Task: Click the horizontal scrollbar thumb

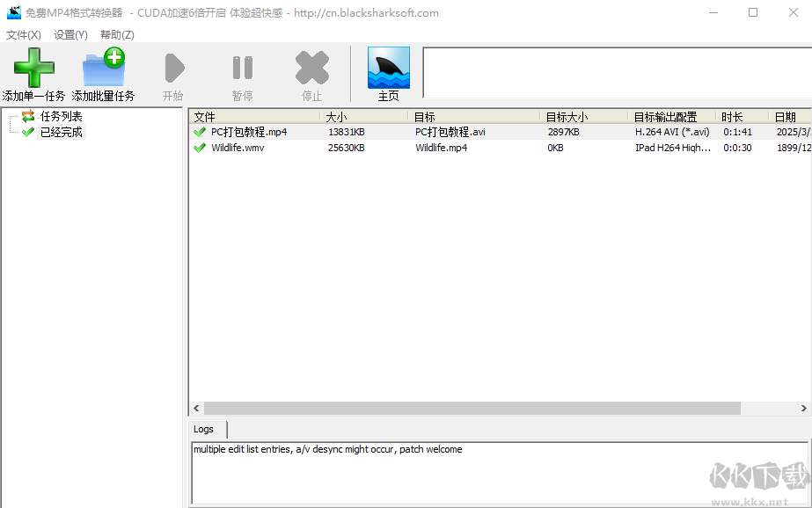Action: click(472, 408)
